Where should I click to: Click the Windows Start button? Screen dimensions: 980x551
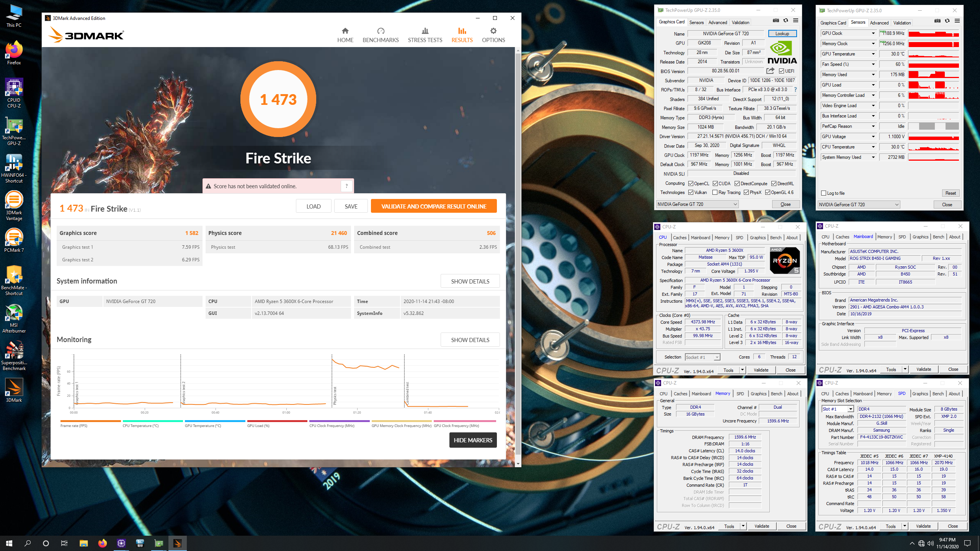pos(9,543)
